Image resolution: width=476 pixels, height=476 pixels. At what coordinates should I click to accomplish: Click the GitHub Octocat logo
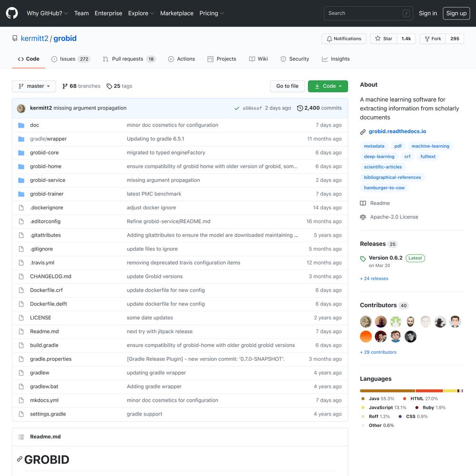[12, 13]
